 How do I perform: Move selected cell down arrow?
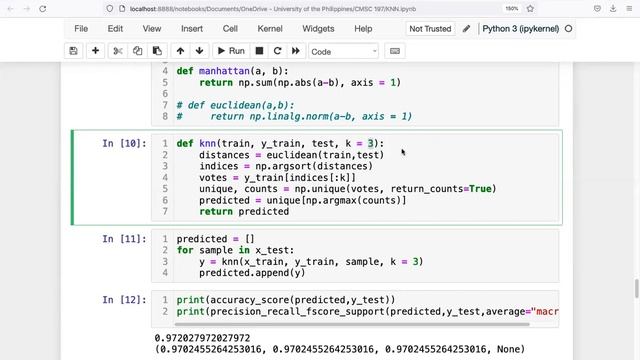[x=200, y=51]
